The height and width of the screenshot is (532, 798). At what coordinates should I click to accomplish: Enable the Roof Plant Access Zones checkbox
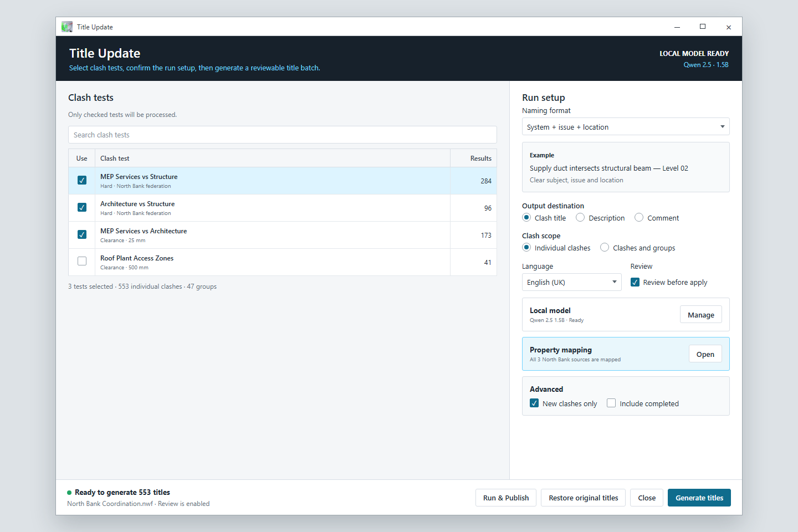pyautogui.click(x=82, y=261)
